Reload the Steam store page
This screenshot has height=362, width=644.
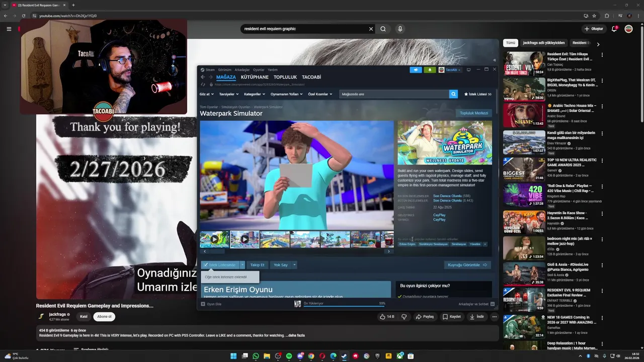[x=203, y=84]
